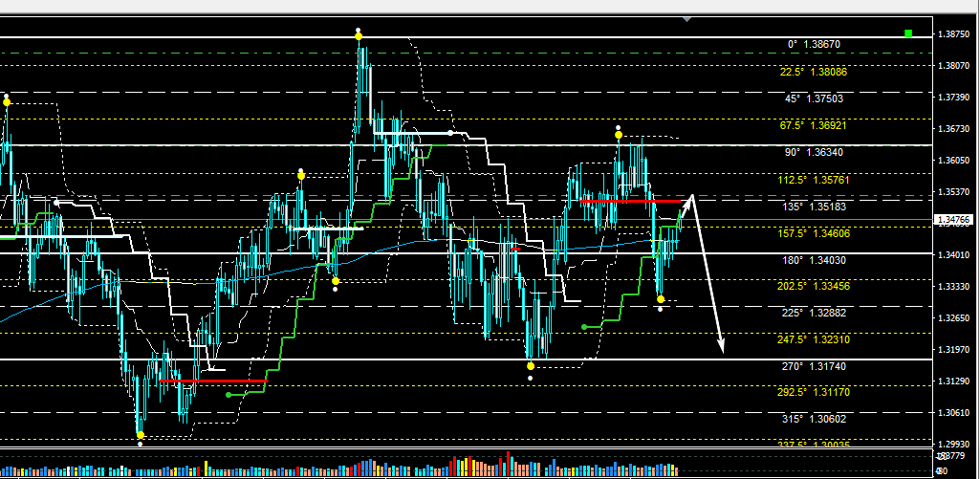Click 1.33330 on the price scale
This screenshot has width=980, height=479.
[x=954, y=287]
